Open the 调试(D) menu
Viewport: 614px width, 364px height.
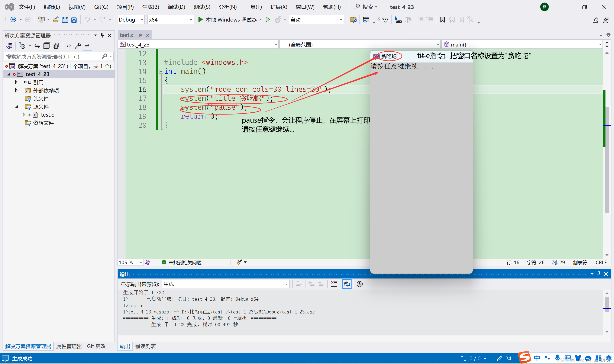[176, 7]
